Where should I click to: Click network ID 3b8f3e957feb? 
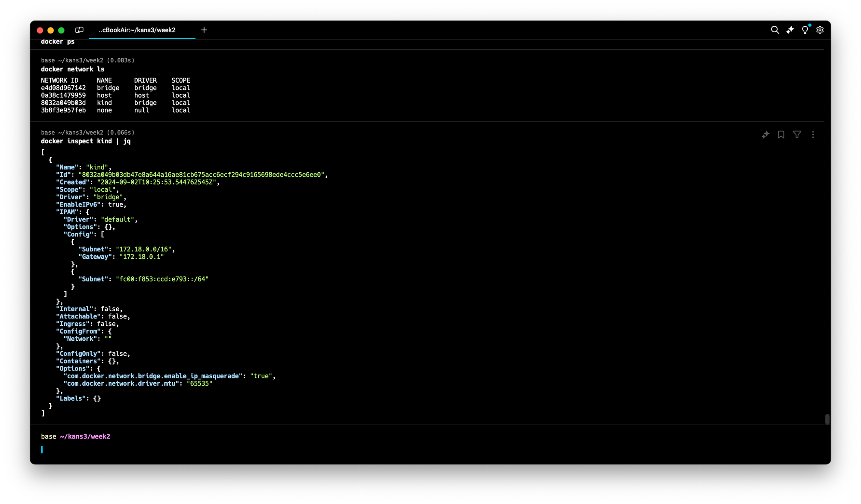pos(63,110)
